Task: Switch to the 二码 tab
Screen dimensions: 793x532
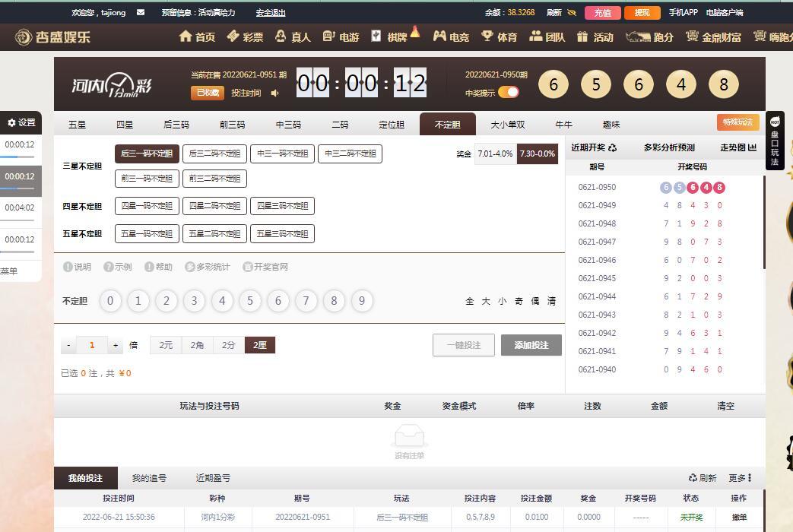Action: pos(340,125)
